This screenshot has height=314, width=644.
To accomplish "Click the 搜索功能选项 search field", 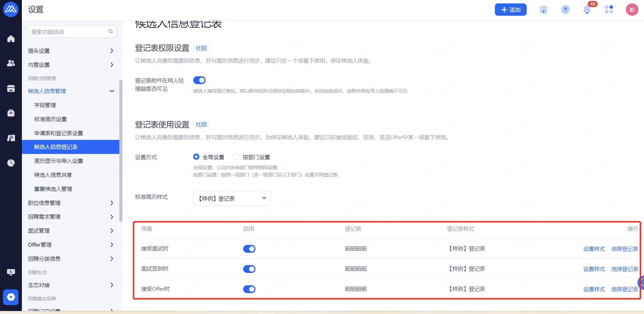I will (68, 32).
